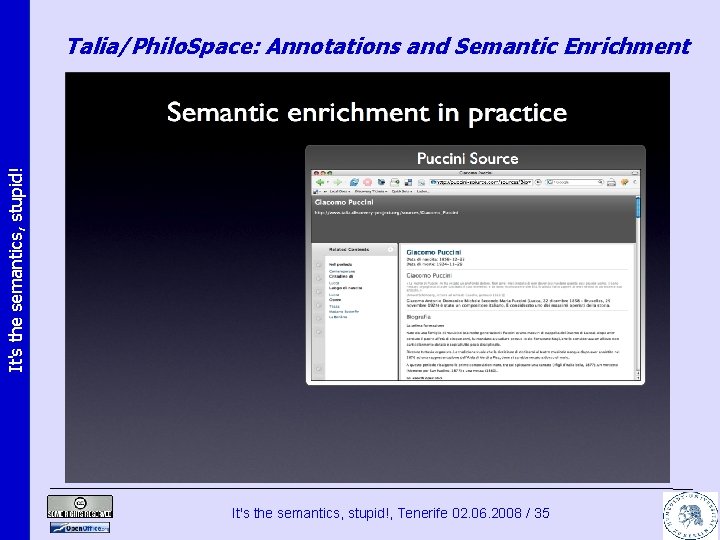Click sidebar strip icon beside Cittadino di
Screen dimensions: 720x540
[x=318, y=278]
